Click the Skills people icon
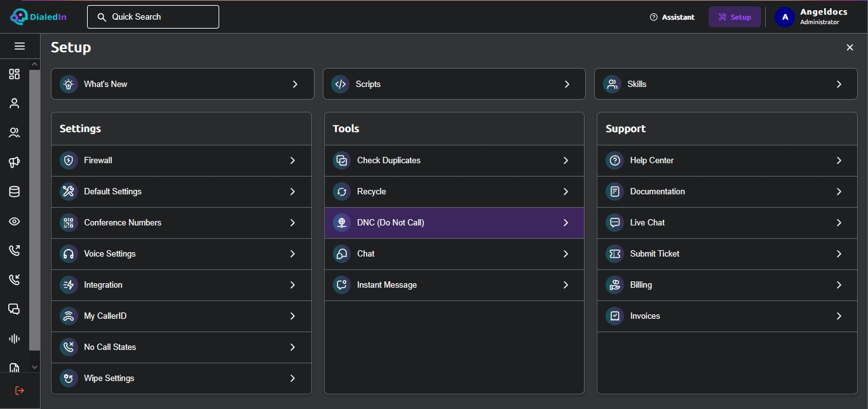 pos(612,84)
